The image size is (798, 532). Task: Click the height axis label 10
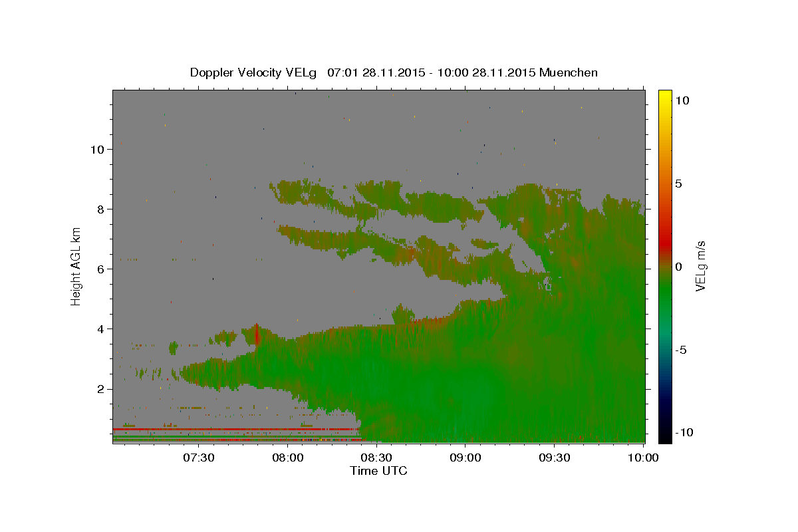click(x=98, y=150)
